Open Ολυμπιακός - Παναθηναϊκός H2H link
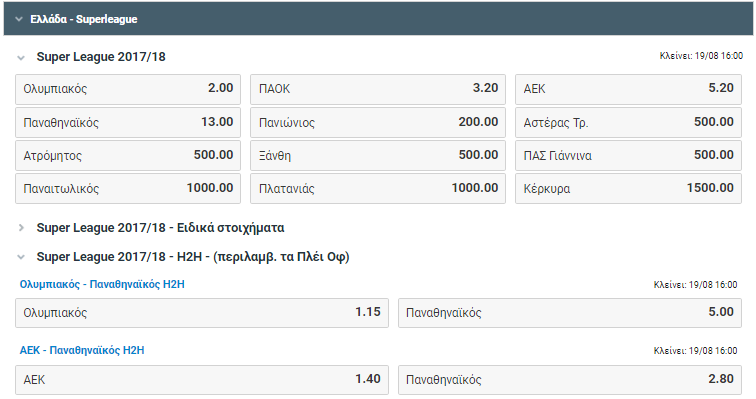 click(102, 284)
